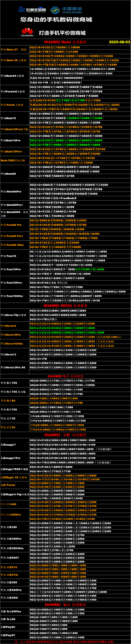Click row label '荣耀magic7Pro'
131x644 pixels.
[10, 458]
